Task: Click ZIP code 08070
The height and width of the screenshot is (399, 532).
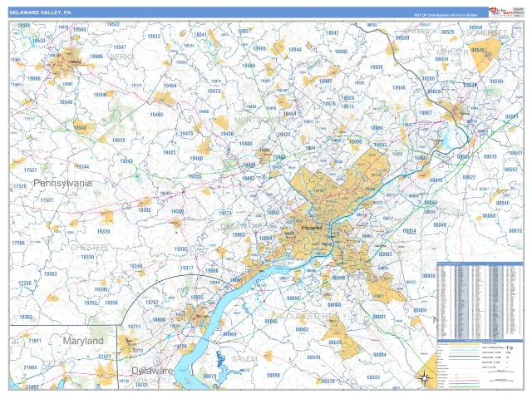Action: 209,377
